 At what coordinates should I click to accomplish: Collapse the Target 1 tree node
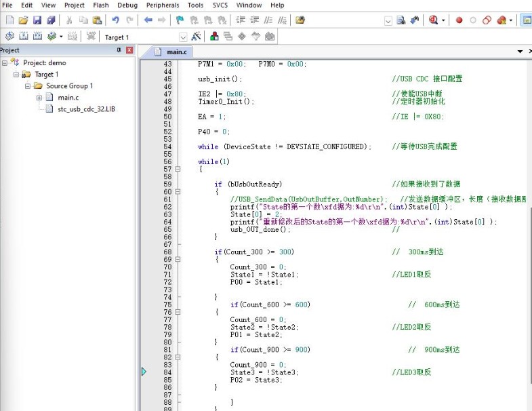[16, 75]
